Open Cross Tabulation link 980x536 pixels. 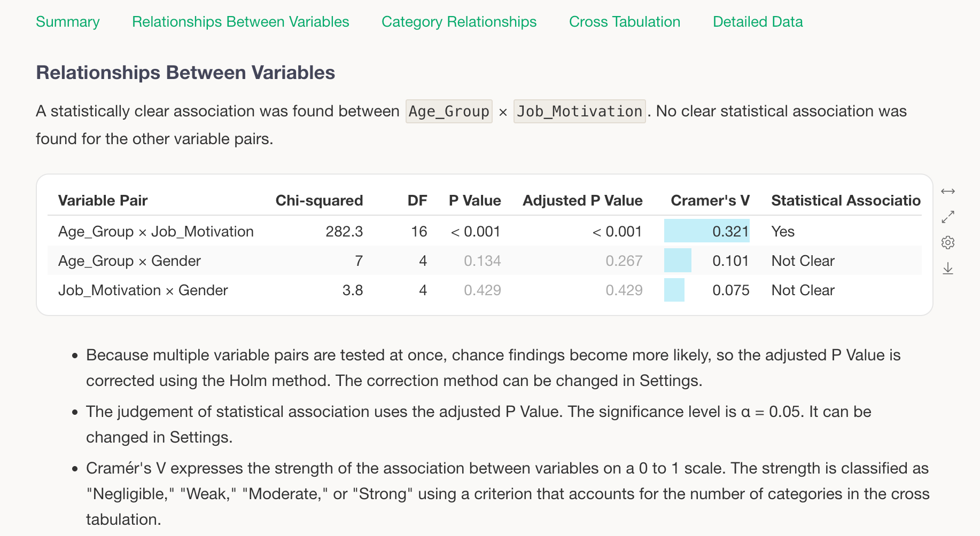[x=625, y=22]
